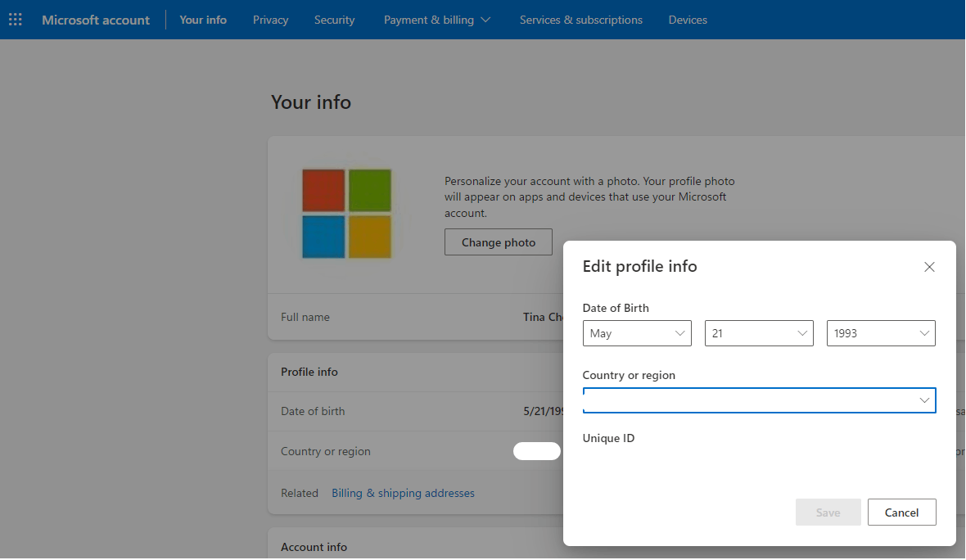This screenshot has width=966, height=560.
Task: Cancel editing profile info
Action: (x=901, y=513)
